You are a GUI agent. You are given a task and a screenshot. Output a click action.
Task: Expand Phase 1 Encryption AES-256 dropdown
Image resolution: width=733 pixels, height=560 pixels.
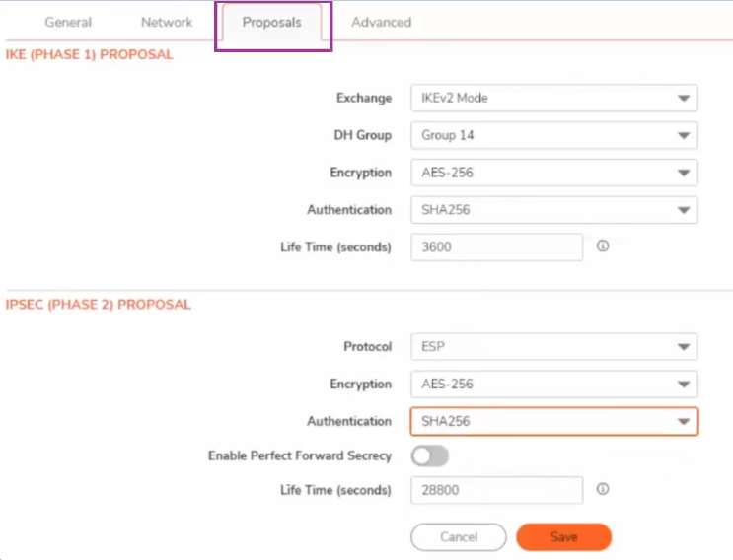pos(554,173)
